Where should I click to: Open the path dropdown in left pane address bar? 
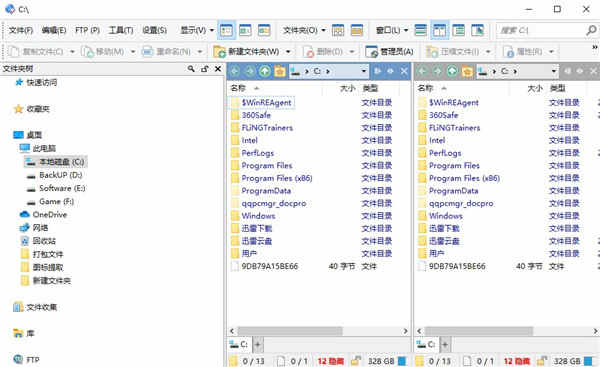[x=364, y=71]
